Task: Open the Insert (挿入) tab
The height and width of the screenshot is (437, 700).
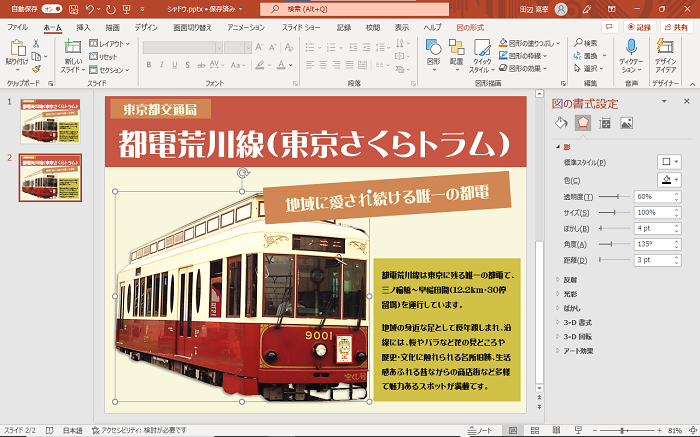Action: 83,27
